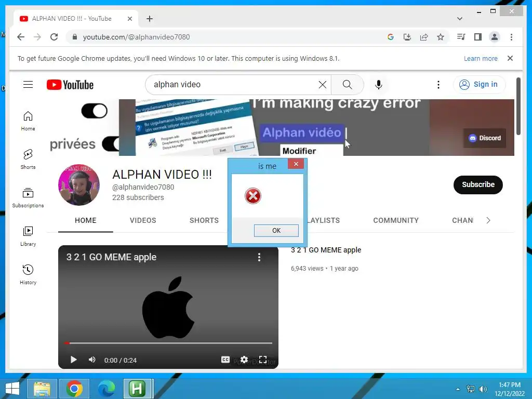This screenshot has height=399, width=532.
Task: Open the media controls icon in toolbar
Action: (461, 37)
